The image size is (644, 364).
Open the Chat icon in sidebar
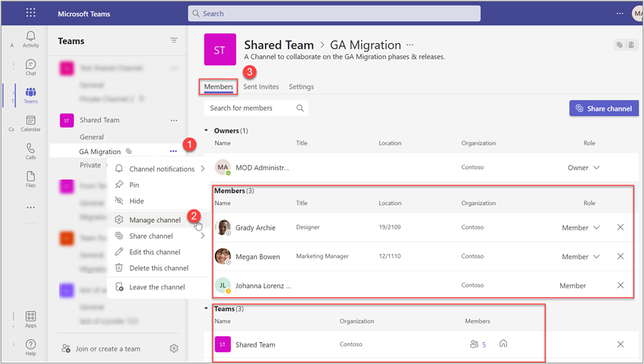tap(31, 67)
